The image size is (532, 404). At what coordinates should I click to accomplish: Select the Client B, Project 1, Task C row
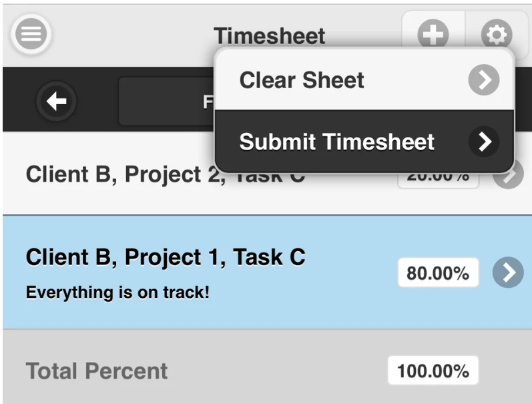tap(268, 272)
